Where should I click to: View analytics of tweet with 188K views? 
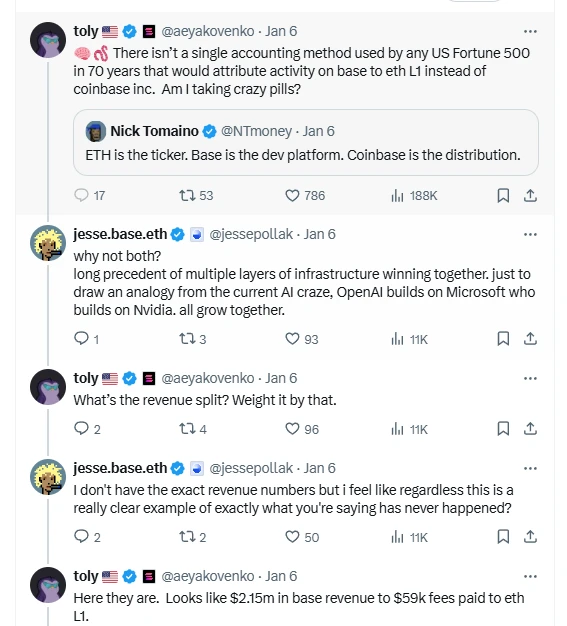[x=414, y=196]
